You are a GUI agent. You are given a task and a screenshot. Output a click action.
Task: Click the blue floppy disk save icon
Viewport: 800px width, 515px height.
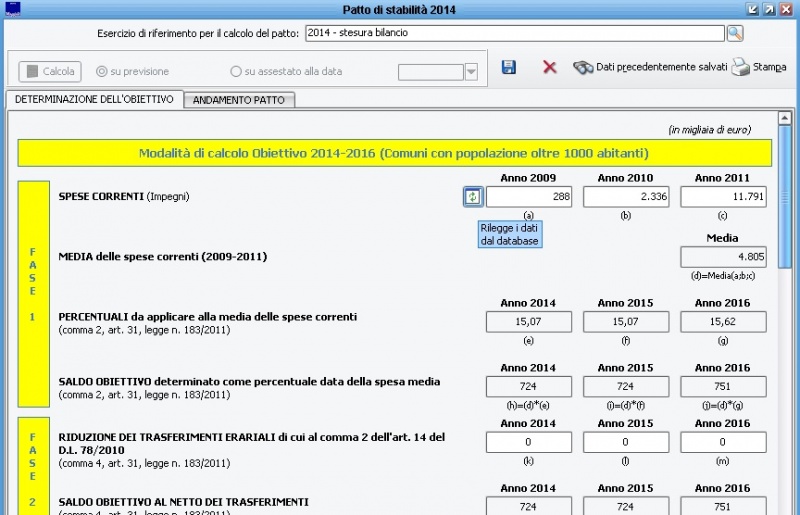tap(509, 67)
